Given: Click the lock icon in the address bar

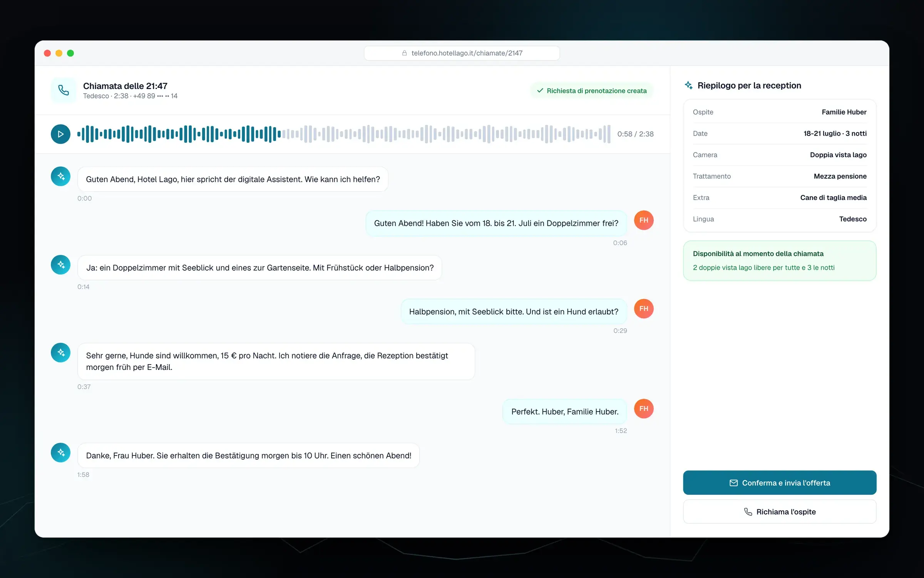Looking at the screenshot, I should pyautogui.click(x=405, y=53).
